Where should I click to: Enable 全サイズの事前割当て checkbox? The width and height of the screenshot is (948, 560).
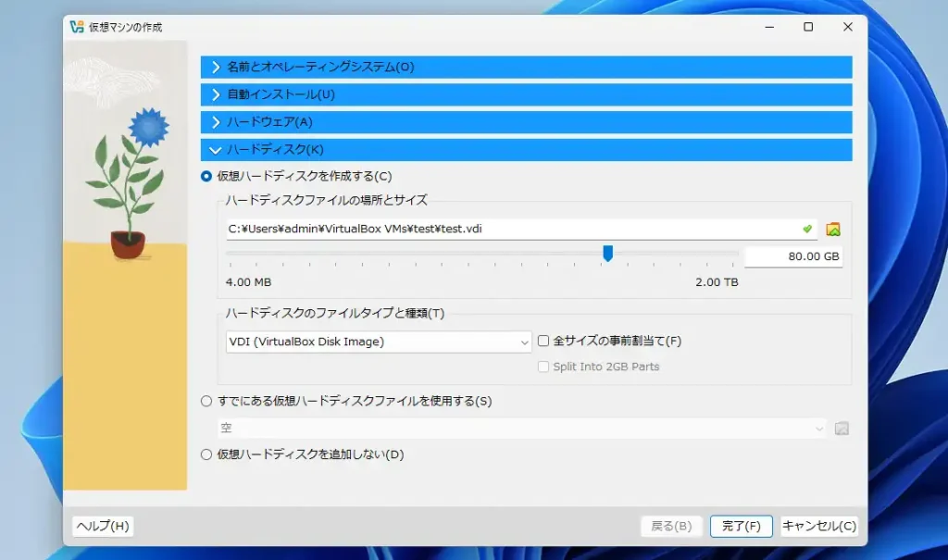[x=545, y=342]
